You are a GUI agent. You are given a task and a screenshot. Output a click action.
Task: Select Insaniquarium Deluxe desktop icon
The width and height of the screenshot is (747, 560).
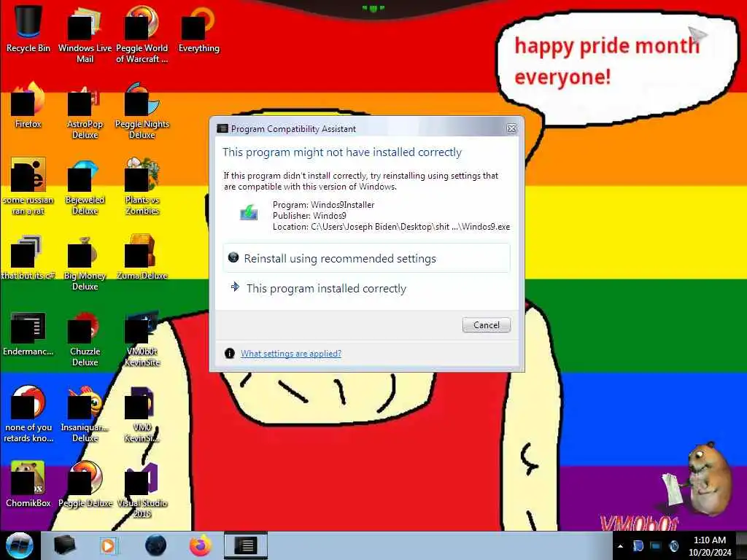tap(85, 414)
